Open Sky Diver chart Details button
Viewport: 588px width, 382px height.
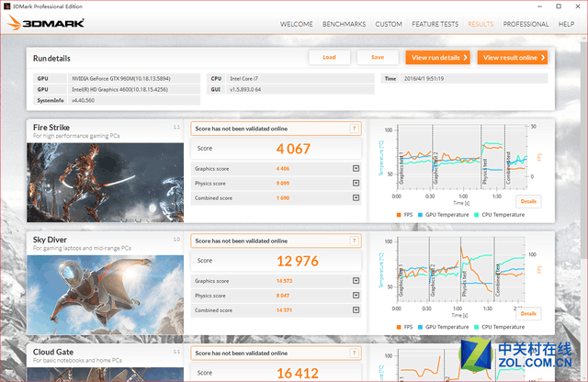click(528, 313)
